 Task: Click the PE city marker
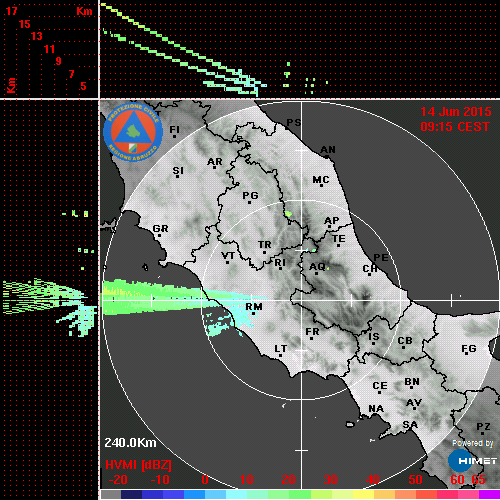381,258
